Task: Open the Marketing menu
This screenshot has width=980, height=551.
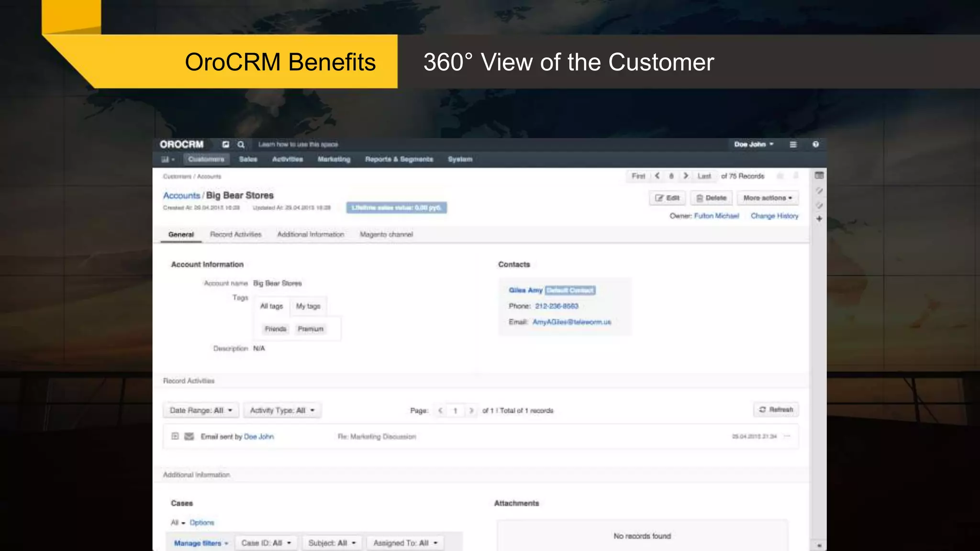Action: (334, 159)
